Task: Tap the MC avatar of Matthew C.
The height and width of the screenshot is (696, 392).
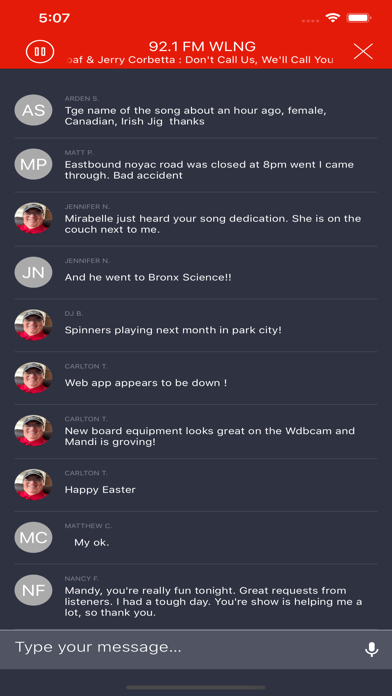Action: 33,538
